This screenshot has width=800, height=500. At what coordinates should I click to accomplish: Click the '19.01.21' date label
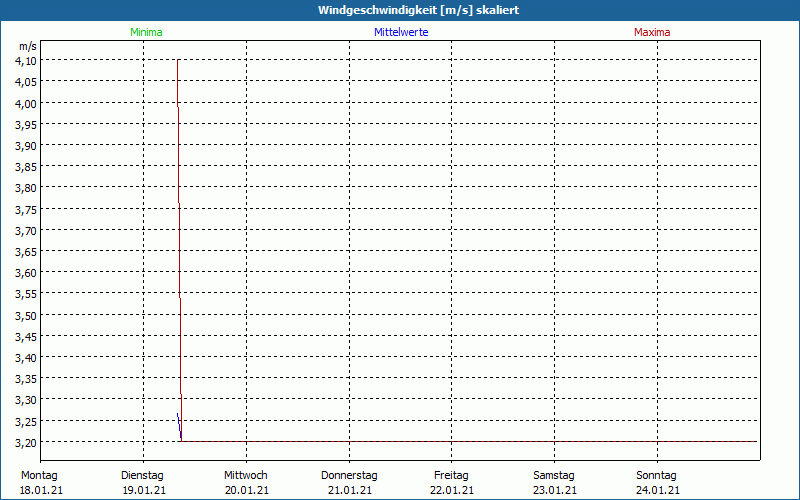point(144,490)
